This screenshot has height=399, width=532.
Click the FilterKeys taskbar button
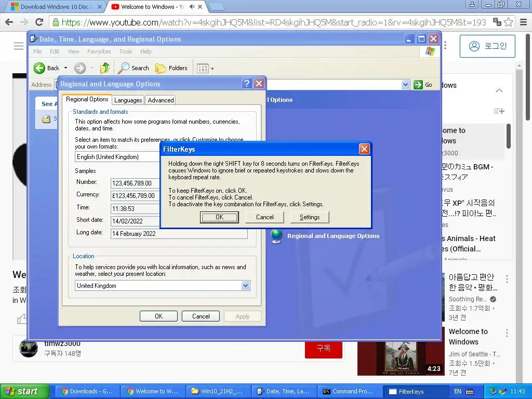(x=416, y=392)
